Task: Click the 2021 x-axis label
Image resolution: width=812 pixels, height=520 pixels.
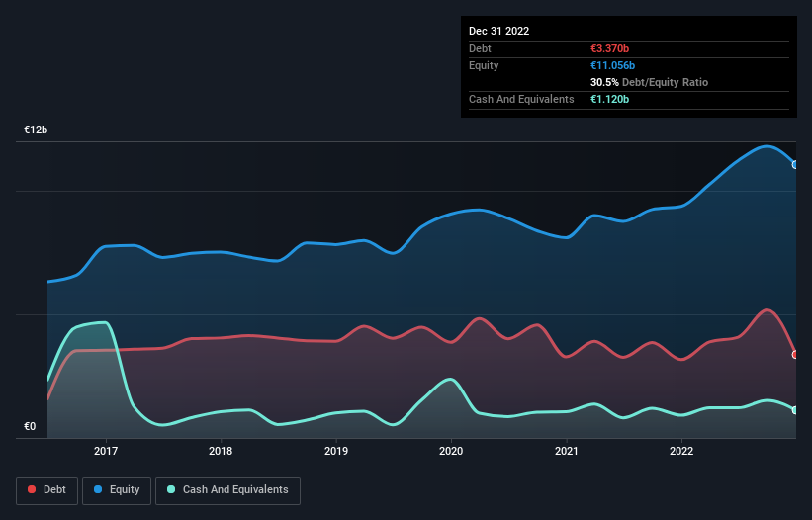Action: point(567,451)
